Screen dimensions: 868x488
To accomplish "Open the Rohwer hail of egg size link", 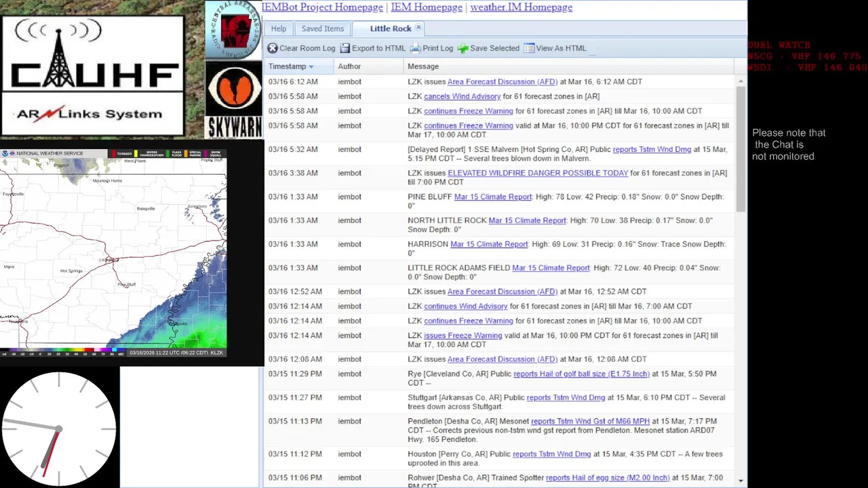I will 608,478.
